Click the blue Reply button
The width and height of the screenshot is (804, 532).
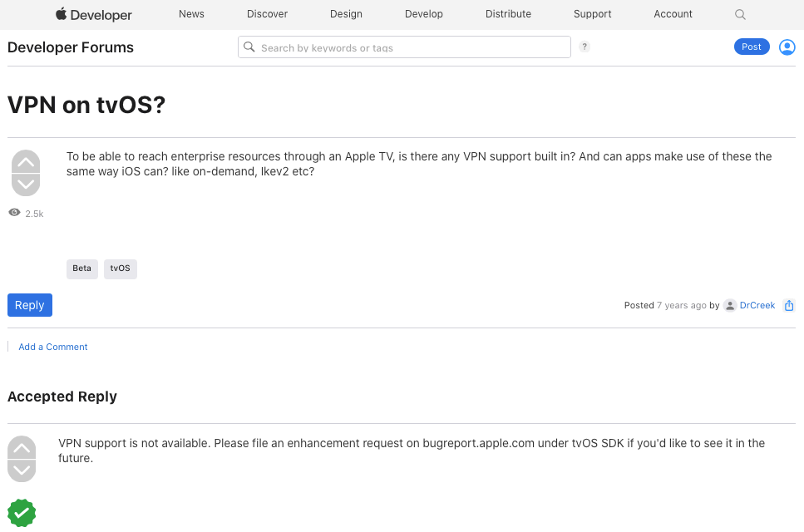[30, 305]
